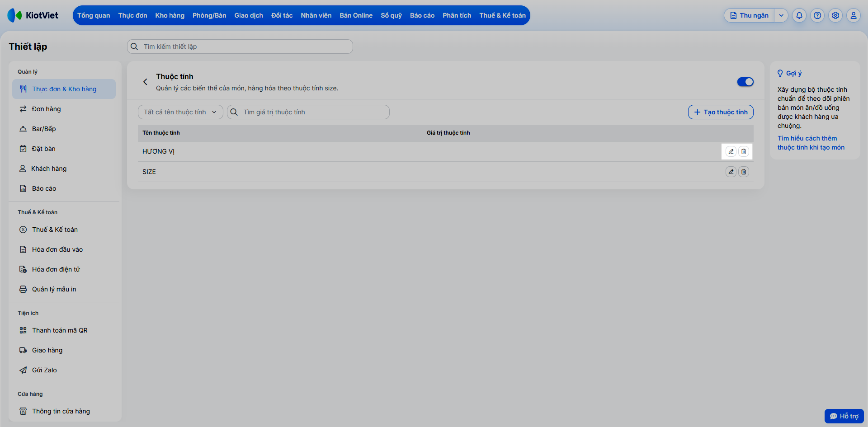Click the Thu ngân button

(749, 15)
